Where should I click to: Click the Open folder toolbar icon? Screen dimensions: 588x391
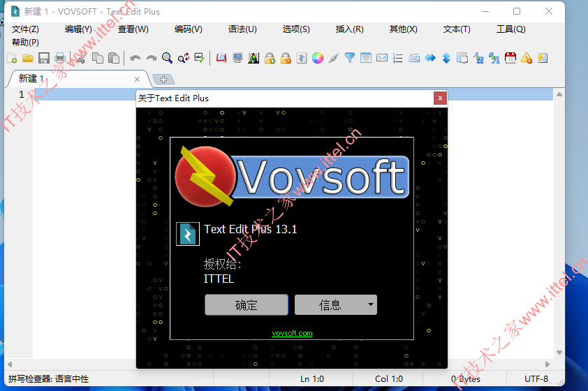28,58
